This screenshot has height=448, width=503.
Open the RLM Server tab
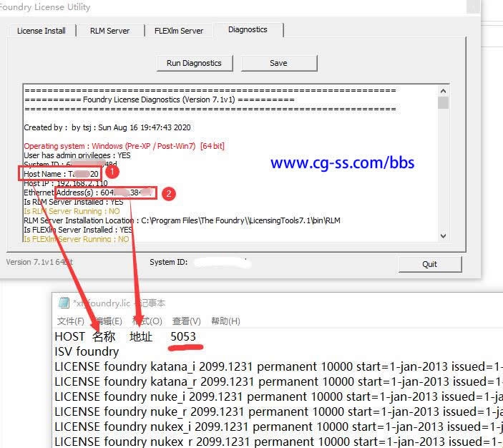(x=109, y=31)
